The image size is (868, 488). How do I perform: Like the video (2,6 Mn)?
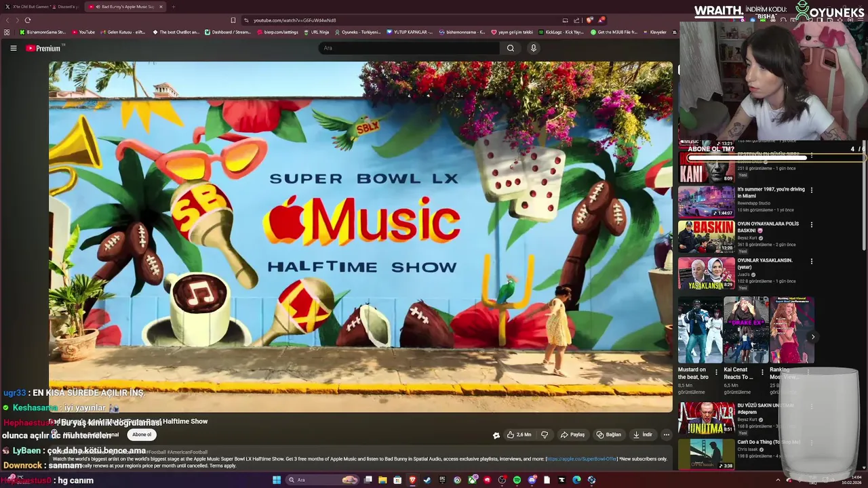pyautogui.click(x=519, y=434)
